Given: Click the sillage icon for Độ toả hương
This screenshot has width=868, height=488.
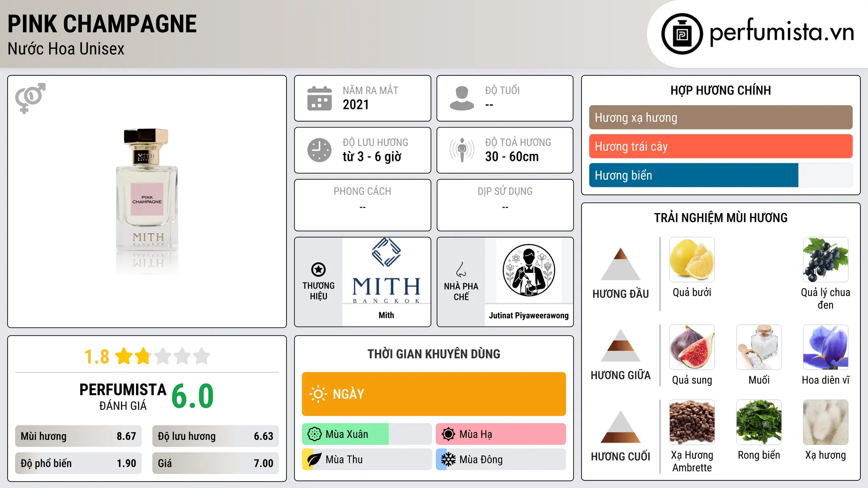Looking at the screenshot, I should point(462,150).
